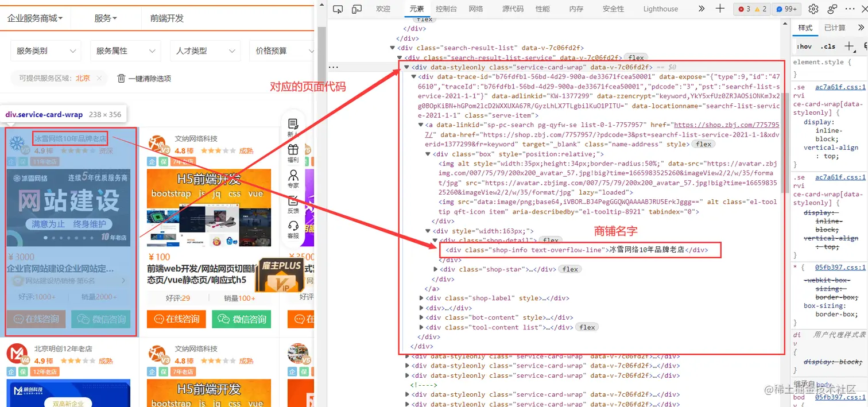
Task: Toggle device emulation in DevTools
Action: click(356, 9)
